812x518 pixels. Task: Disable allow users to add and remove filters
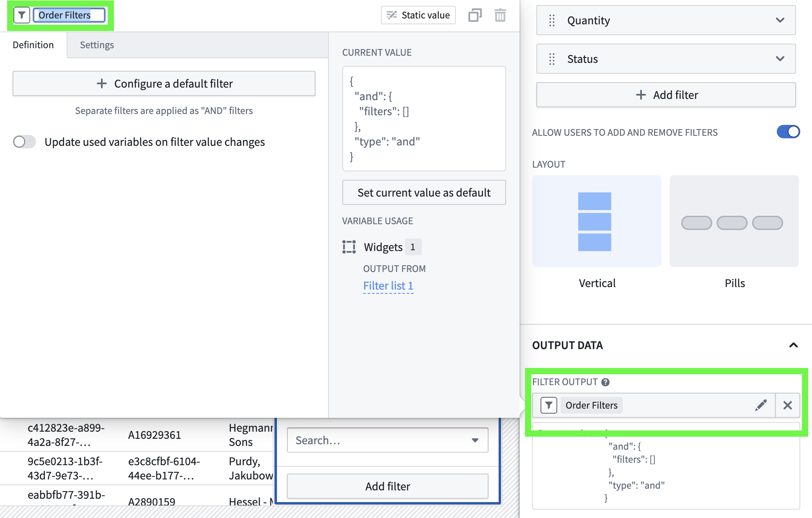(x=788, y=132)
